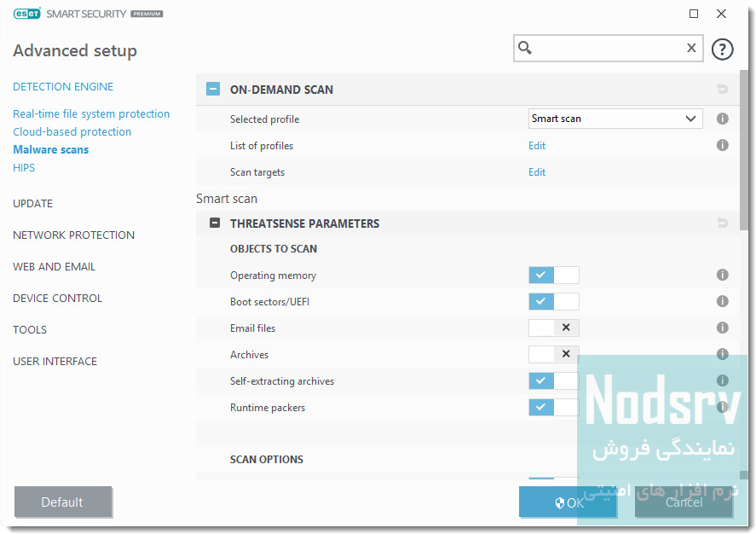Screen dimensions: 756x534
Task: Confirm settings with OK button
Action: click(568, 502)
